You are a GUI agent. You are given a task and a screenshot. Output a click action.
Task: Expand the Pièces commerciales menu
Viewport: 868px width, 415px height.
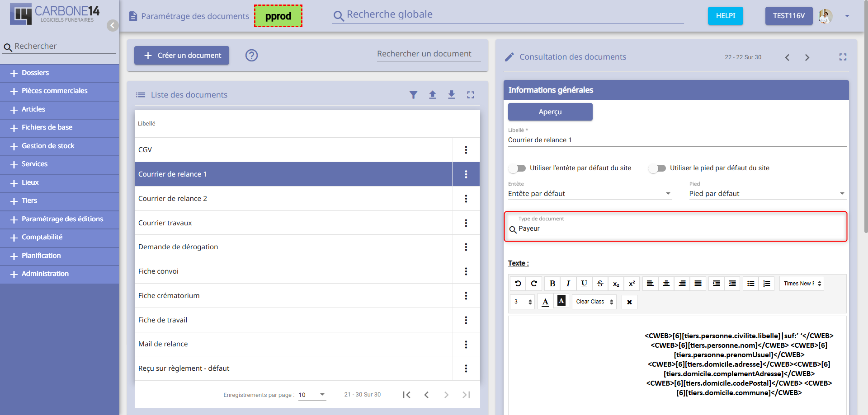tap(60, 91)
